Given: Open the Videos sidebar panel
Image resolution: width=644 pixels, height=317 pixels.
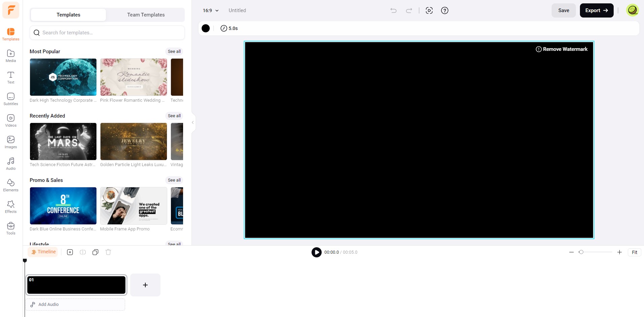Looking at the screenshot, I should [x=11, y=121].
